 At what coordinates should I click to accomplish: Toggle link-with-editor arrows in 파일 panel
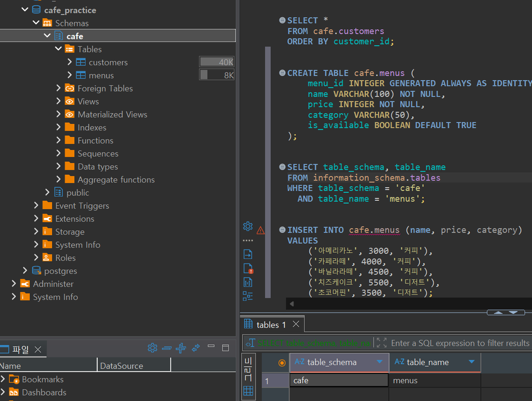pos(196,348)
